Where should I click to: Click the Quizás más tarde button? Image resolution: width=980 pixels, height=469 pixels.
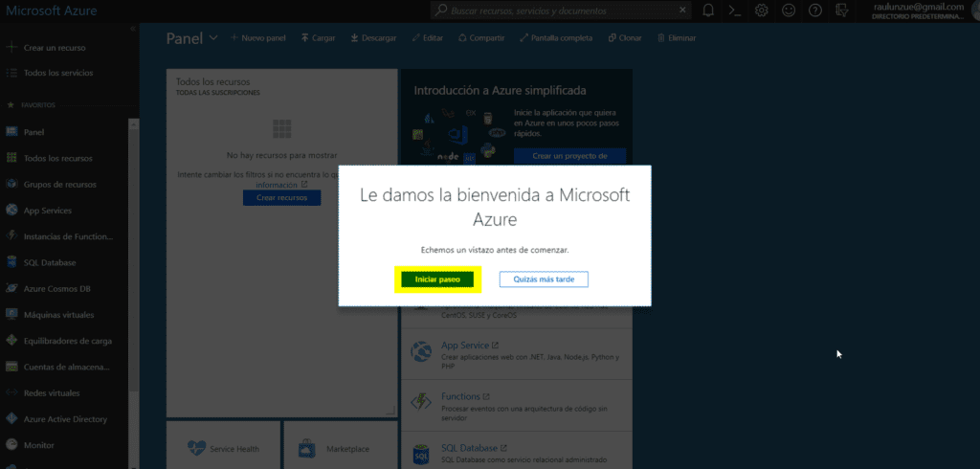(544, 279)
